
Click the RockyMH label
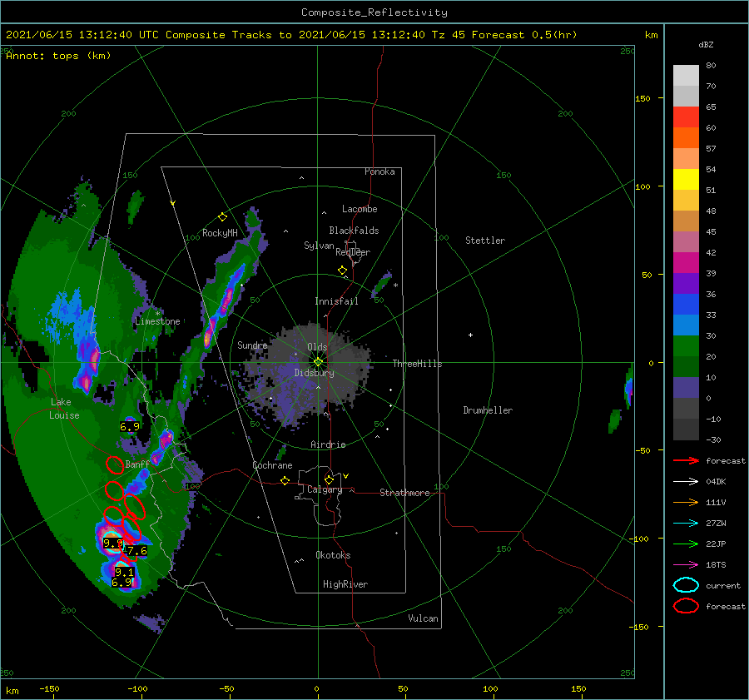[x=220, y=233]
